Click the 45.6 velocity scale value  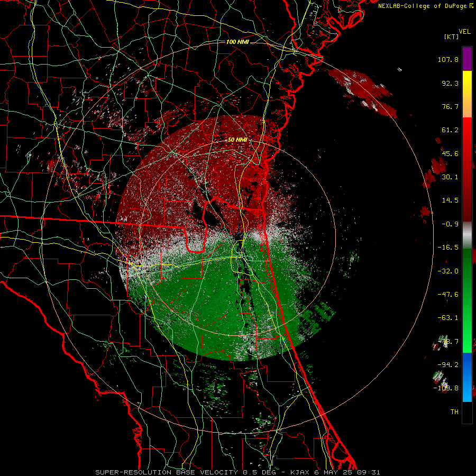click(450, 153)
